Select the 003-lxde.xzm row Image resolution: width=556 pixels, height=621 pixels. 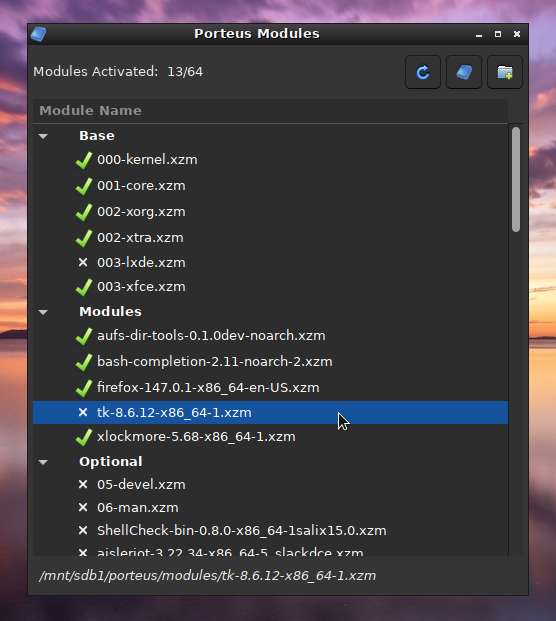tap(270, 263)
